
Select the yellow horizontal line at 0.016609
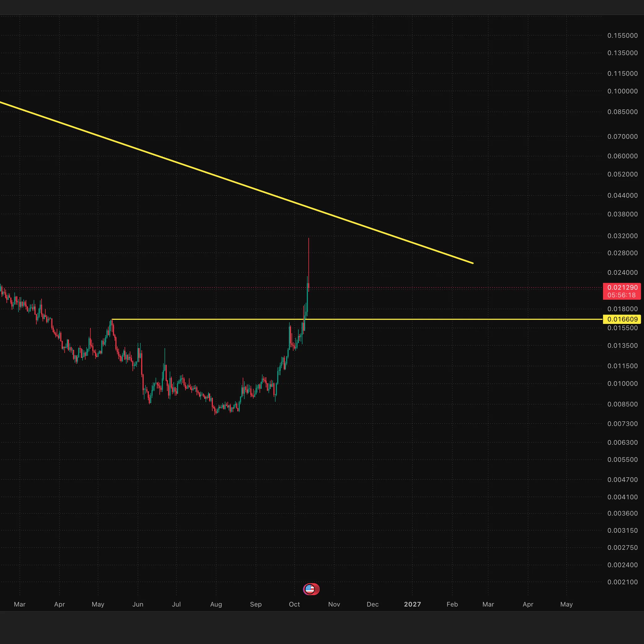pyautogui.click(x=357, y=319)
